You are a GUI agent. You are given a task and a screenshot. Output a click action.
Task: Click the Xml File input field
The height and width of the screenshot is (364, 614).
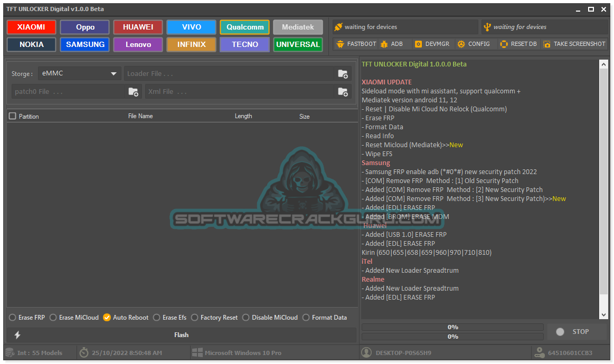(x=240, y=92)
